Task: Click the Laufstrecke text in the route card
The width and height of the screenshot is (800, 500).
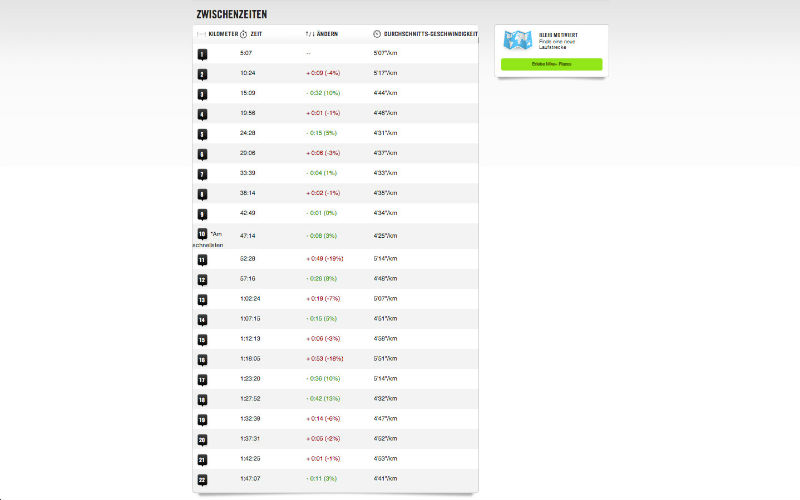Action: tap(553, 47)
